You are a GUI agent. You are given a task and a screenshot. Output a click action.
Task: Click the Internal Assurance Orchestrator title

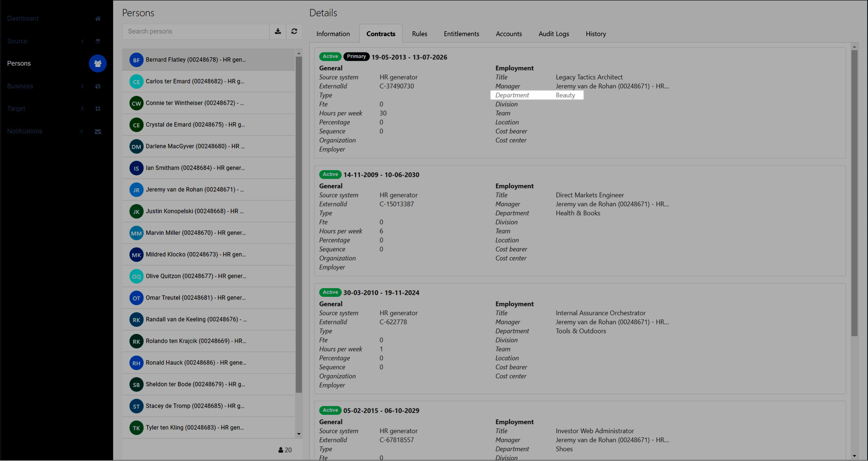tap(600, 313)
